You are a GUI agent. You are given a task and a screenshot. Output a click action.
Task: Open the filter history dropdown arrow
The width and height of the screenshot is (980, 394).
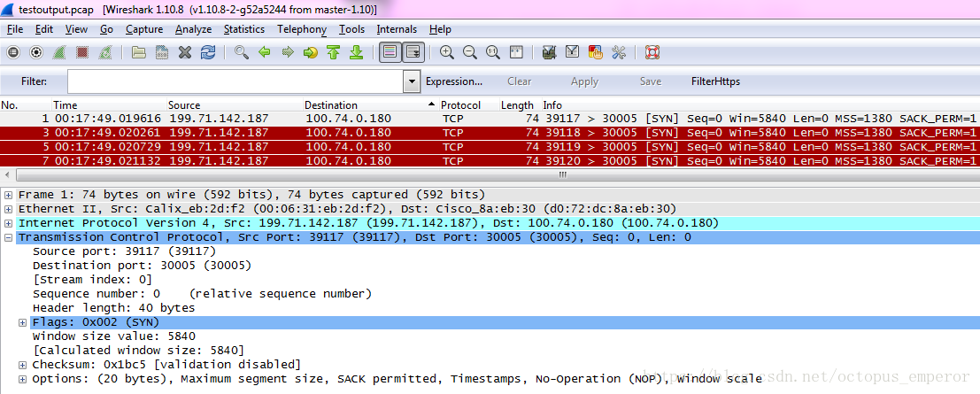412,81
